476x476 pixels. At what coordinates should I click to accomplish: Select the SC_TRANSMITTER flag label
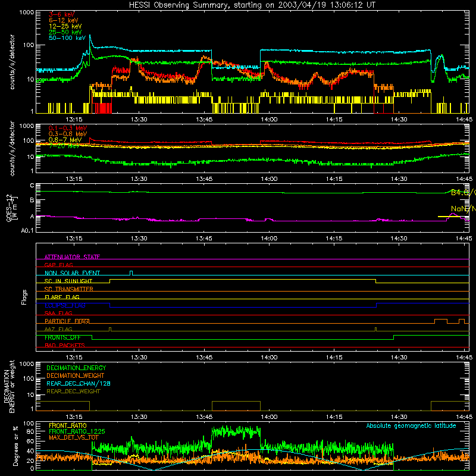tap(69, 289)
